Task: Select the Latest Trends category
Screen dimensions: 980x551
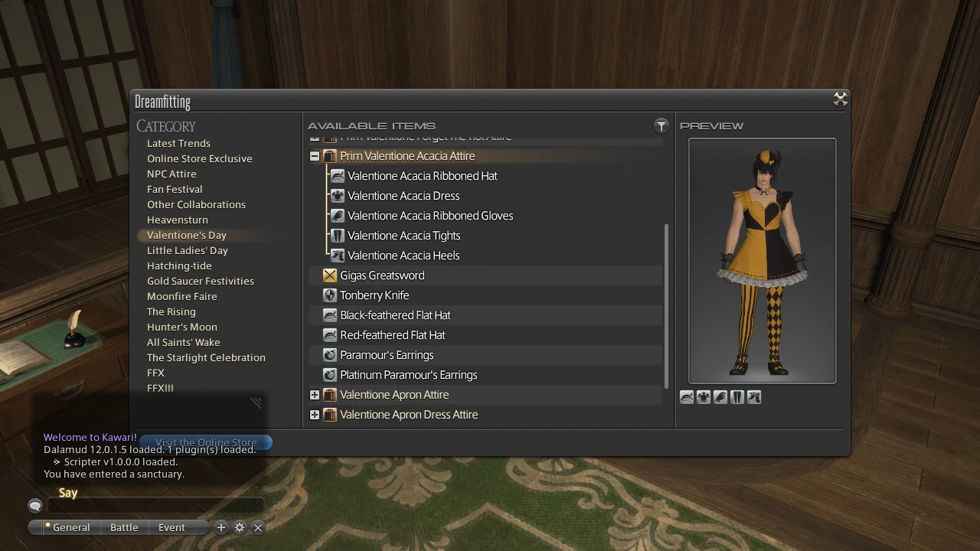Action: click(x=178, y=143)
